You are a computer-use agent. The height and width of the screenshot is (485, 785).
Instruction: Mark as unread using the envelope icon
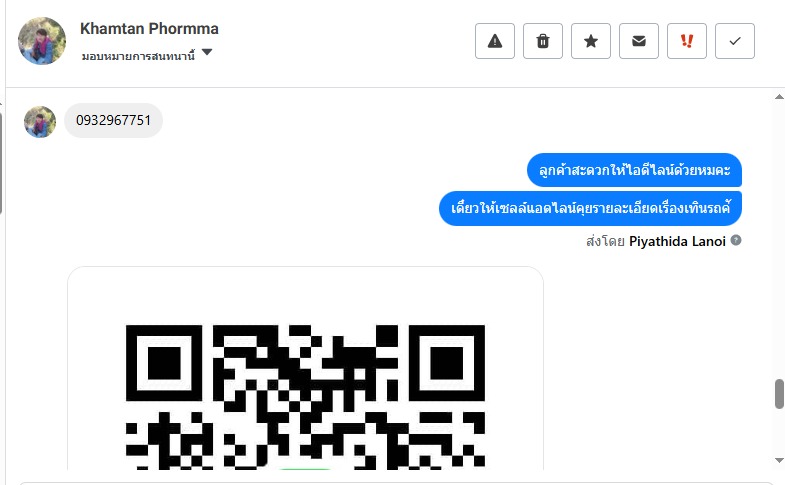coord(639,41)
